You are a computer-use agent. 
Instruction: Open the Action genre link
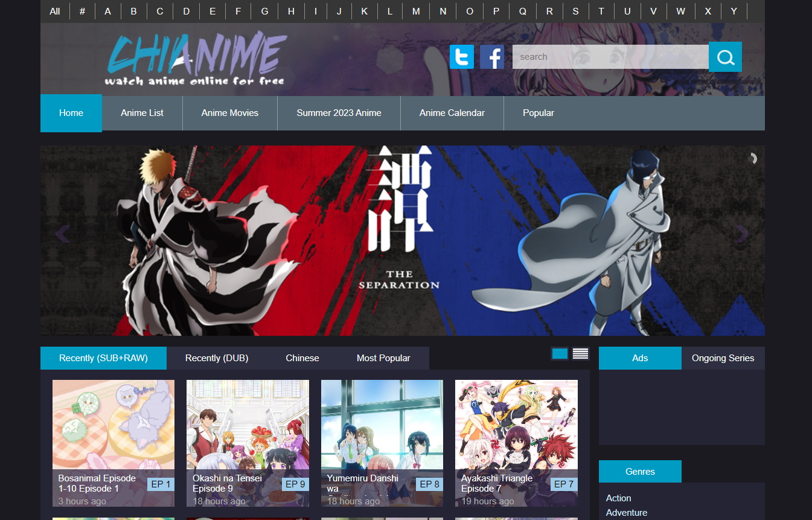pos(618,498)
